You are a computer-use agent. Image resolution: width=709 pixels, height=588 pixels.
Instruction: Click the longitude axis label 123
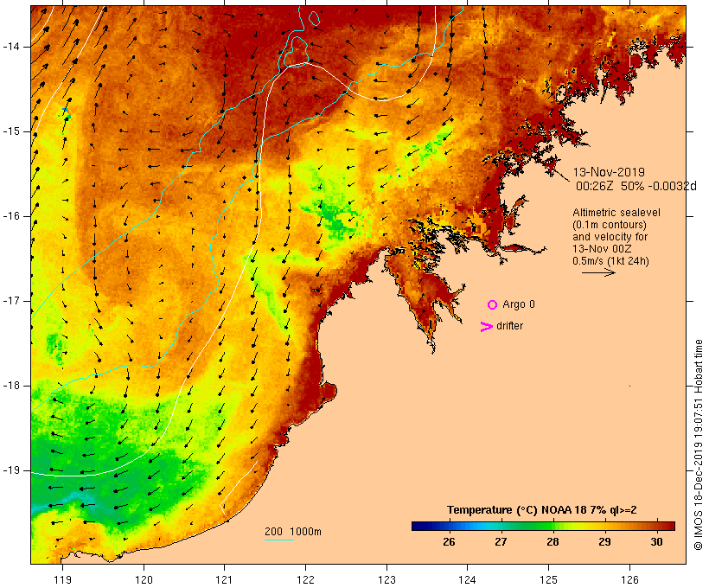point(386,579)
